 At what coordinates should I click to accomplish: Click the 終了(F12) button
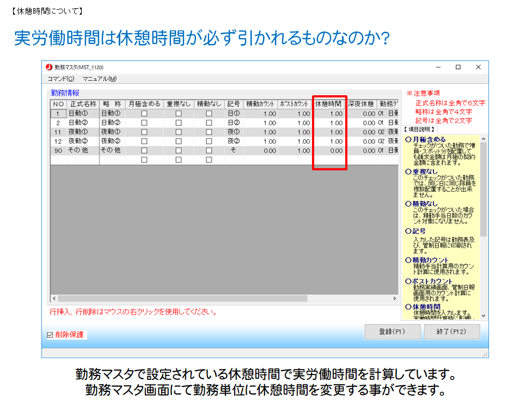[x=451, y=331]
